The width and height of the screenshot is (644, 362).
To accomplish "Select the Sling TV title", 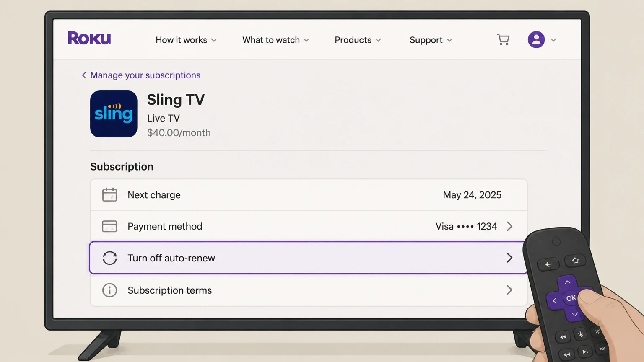I will click(x=176, y=100).
